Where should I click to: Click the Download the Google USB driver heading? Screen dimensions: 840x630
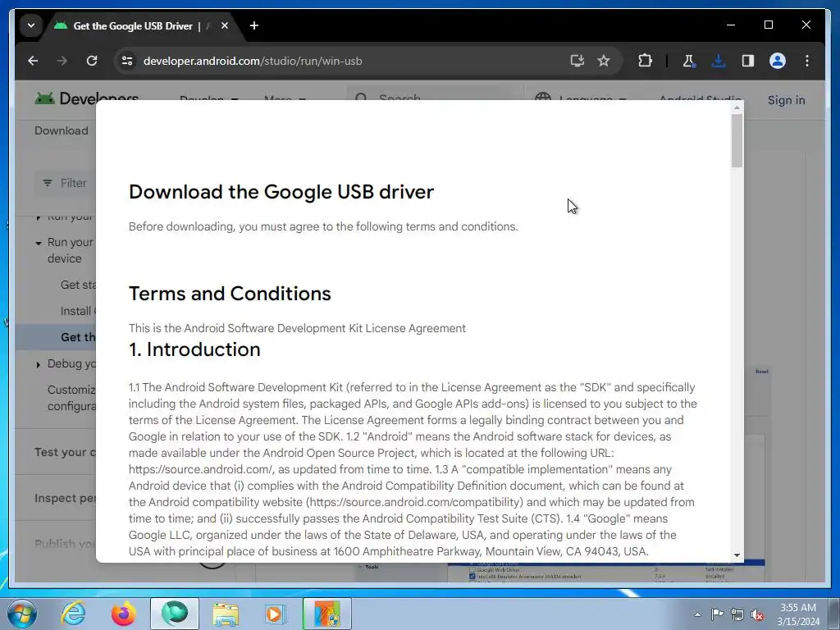(281, 192)
